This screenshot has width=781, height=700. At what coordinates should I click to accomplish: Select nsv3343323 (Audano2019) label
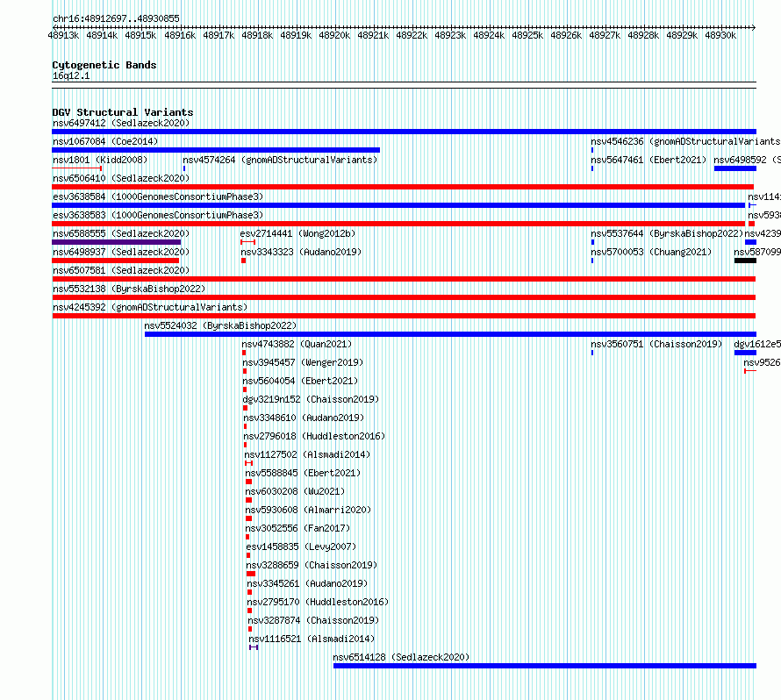(301, 252)
